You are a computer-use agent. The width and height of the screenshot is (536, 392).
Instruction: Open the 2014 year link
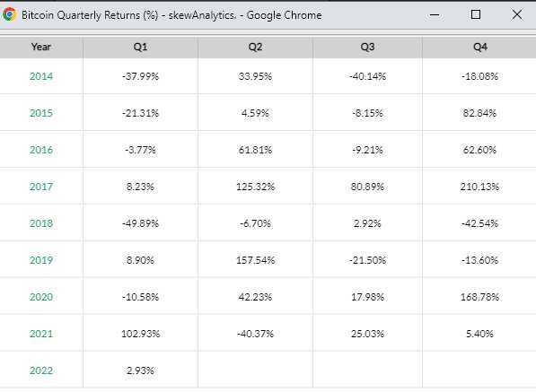pyautogui.click(x=41, y=76)
